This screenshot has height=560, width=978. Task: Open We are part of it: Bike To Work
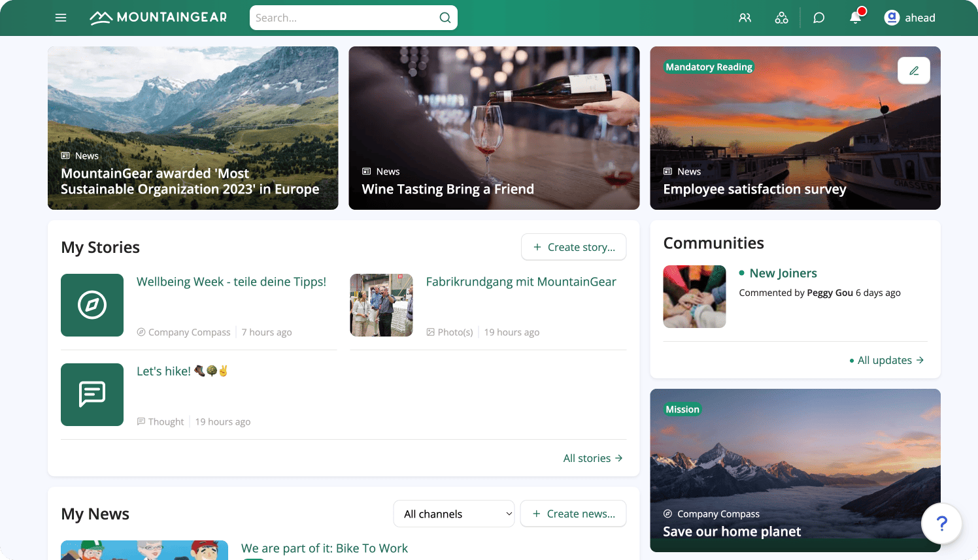tap(324, 548)
